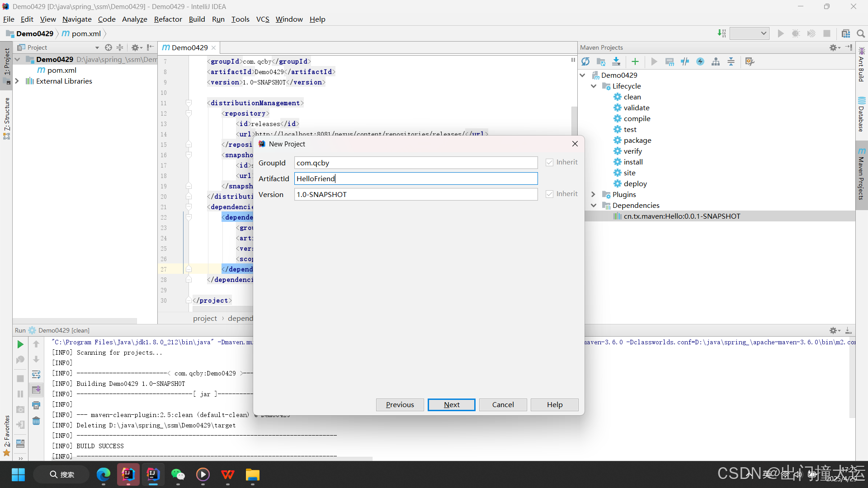Toggle the Version Inherit checkbox
Viewport: 868px width, 488px height.
tap(549, 194)
